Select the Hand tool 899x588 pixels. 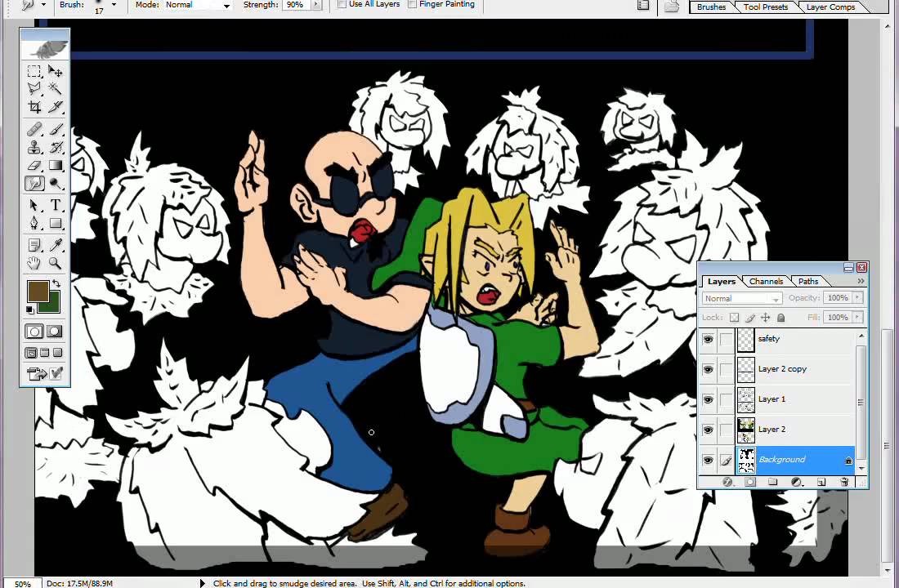[x=34, y=263]
